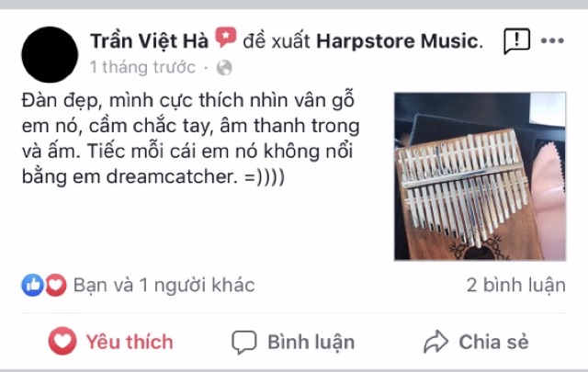Click the Chia sẻ share arrow icon
This screenshot has width=588, height=372.
pyautogui.click(x=435, y=342)
